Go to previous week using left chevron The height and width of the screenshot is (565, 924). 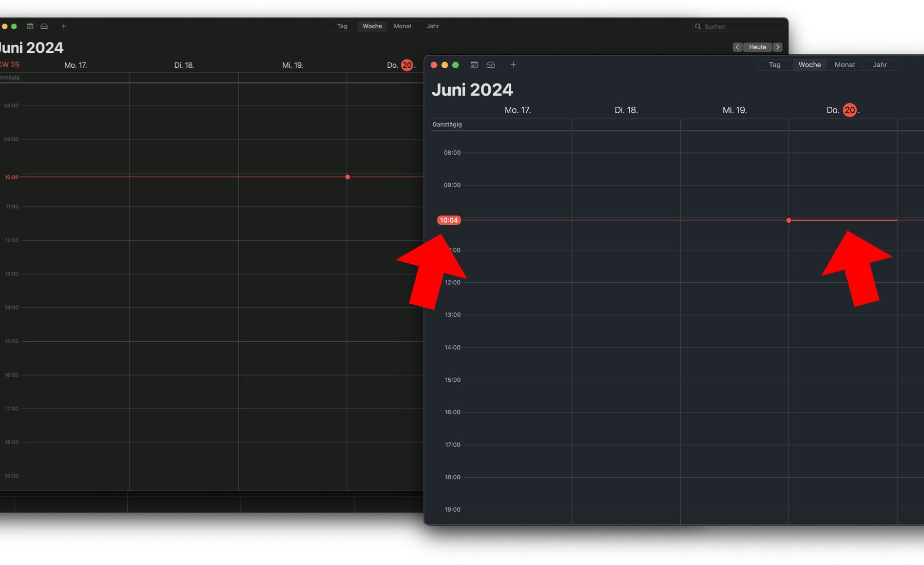tap(737, 47)
